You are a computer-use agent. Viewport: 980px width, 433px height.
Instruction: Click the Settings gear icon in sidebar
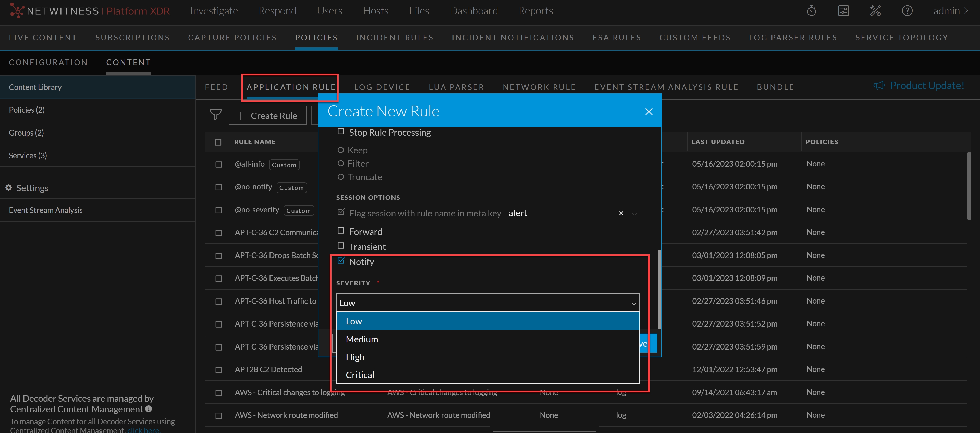point(9,188)
